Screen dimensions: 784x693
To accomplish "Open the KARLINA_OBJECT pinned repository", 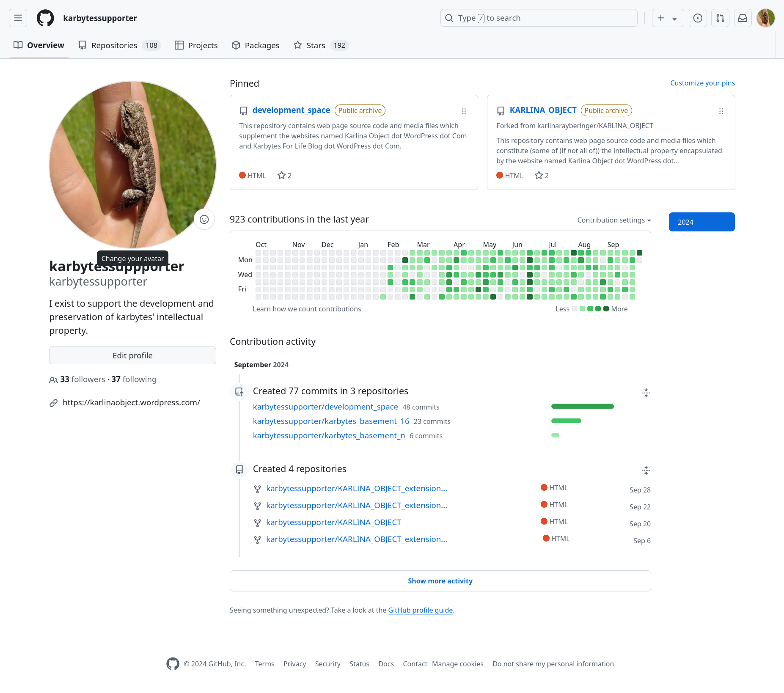I will click(x=543, y=110).
